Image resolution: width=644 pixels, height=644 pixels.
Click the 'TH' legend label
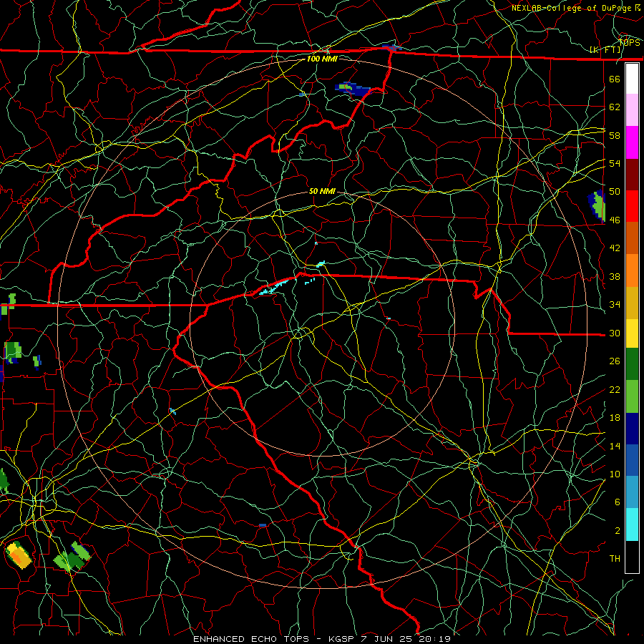pyautogui.click(x=615, y=559)
